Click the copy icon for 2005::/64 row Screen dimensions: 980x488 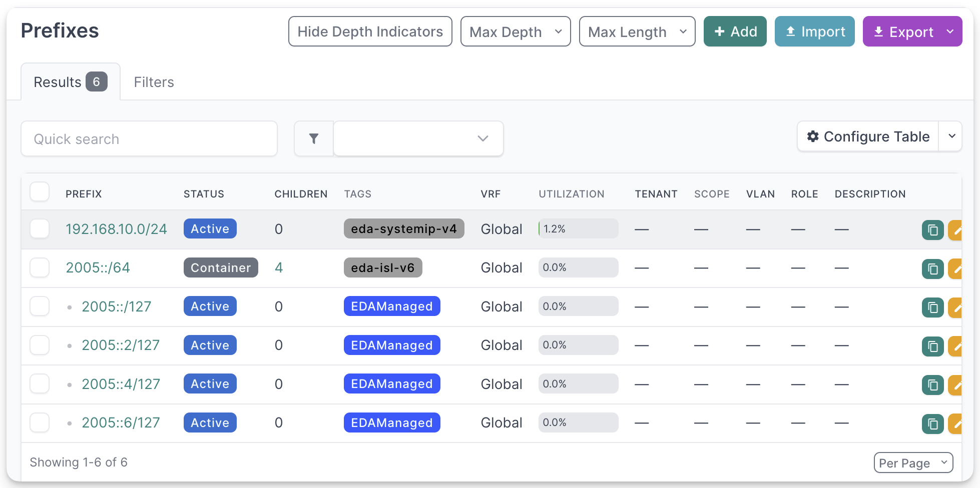point(932,269)
